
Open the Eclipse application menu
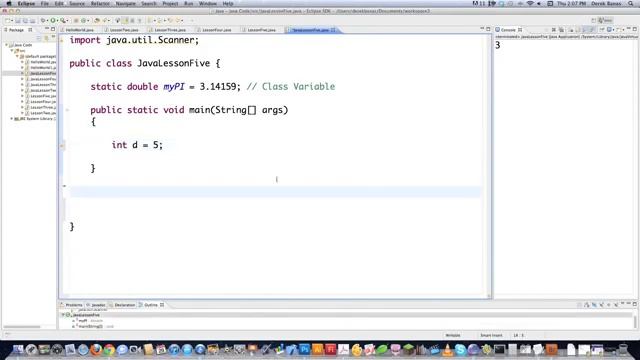(x=26, y=3)
